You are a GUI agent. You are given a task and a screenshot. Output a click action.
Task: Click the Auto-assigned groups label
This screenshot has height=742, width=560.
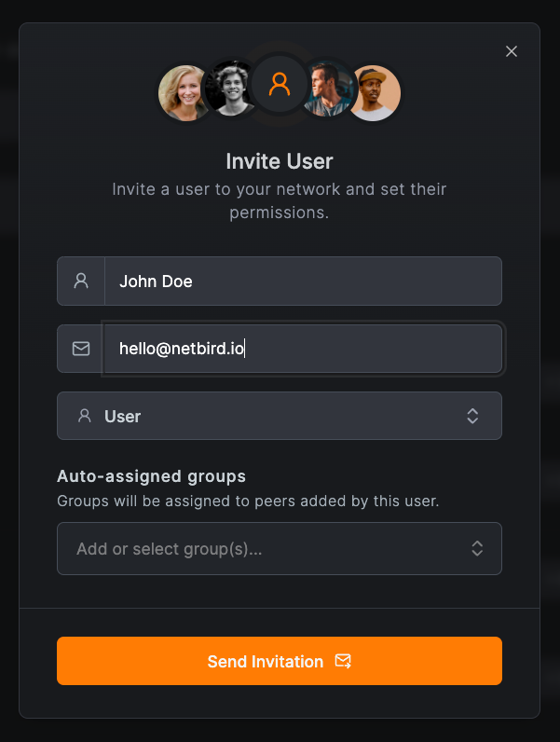pyautogui.click(x=151, y=476)
